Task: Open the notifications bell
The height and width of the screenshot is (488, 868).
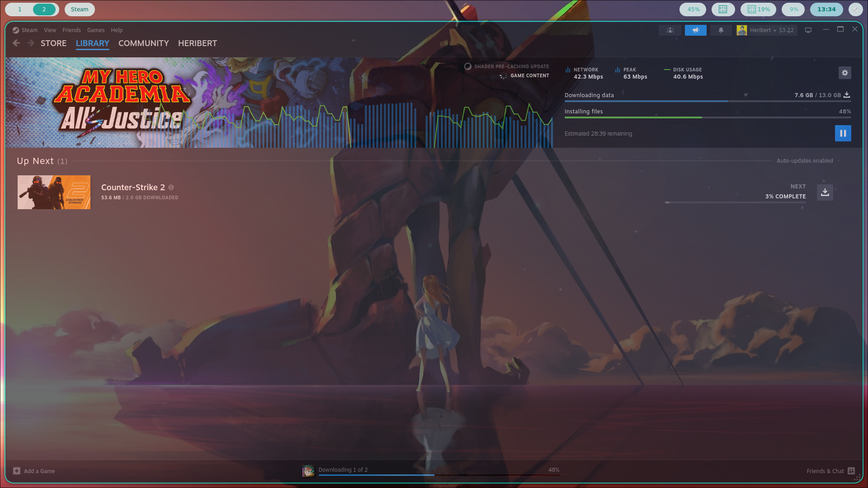Action: click(721, 30)
